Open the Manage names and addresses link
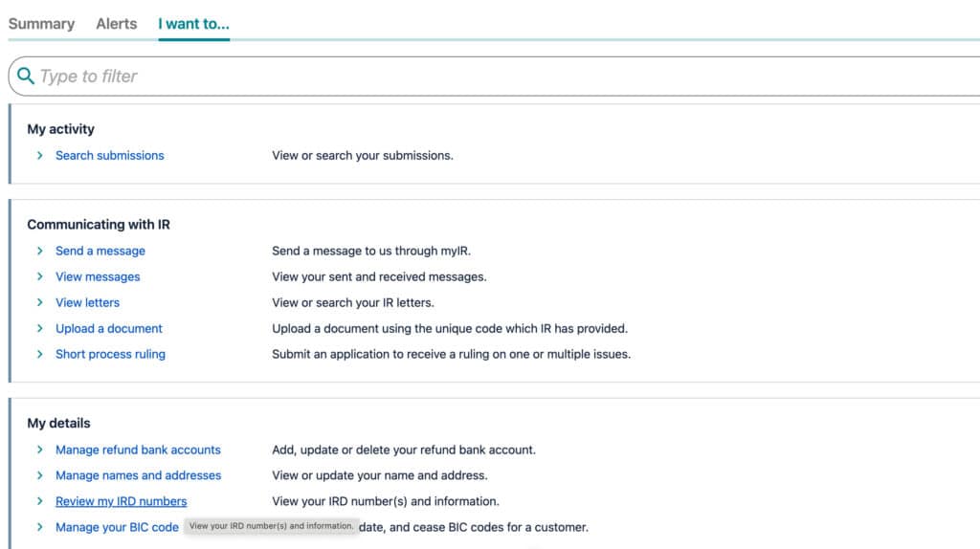This screenshot has width=980, height=549. coord(138,475)
